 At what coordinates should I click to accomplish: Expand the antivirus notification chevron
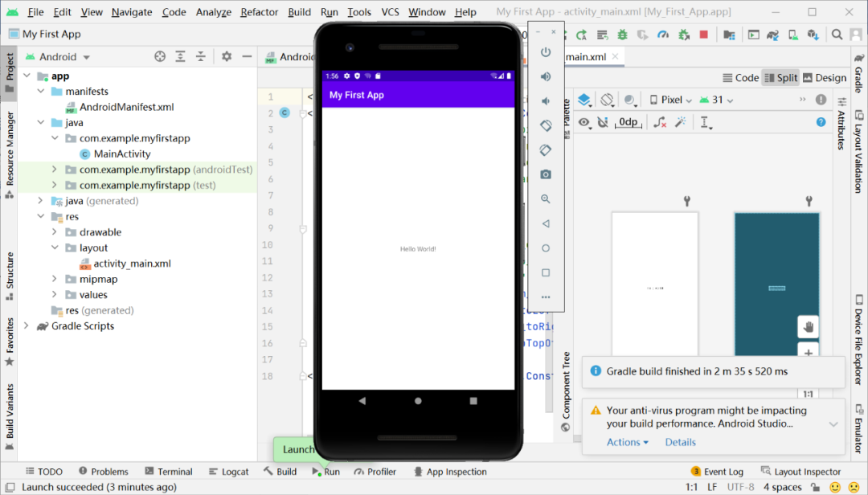click(833, 424)
